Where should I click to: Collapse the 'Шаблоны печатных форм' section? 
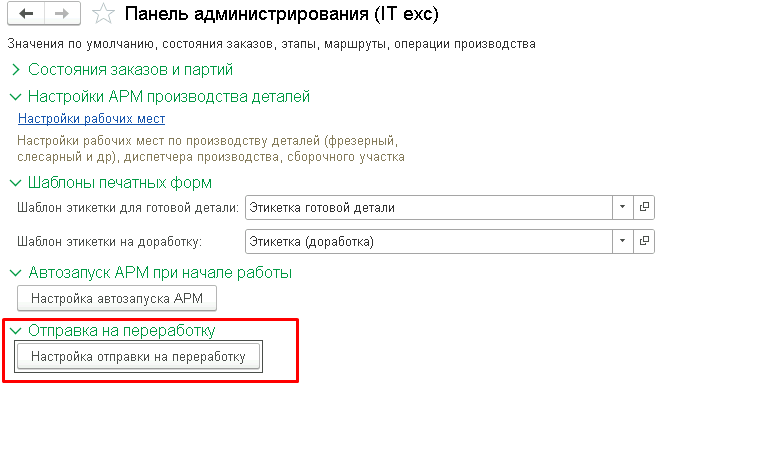pyautogui.click(x=15, y=183)
